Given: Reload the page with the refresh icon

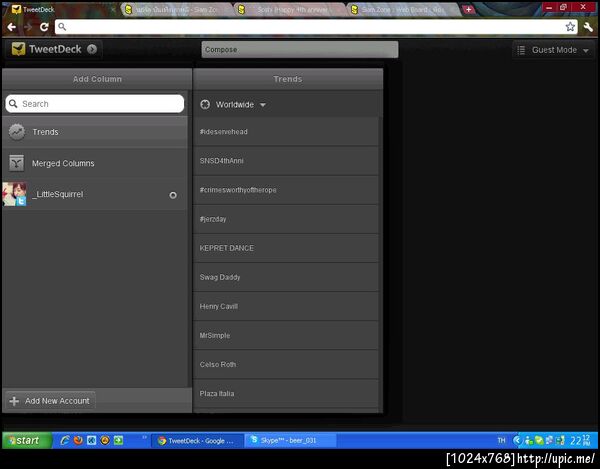Looking at the screenshot, I should pos(44,27).
